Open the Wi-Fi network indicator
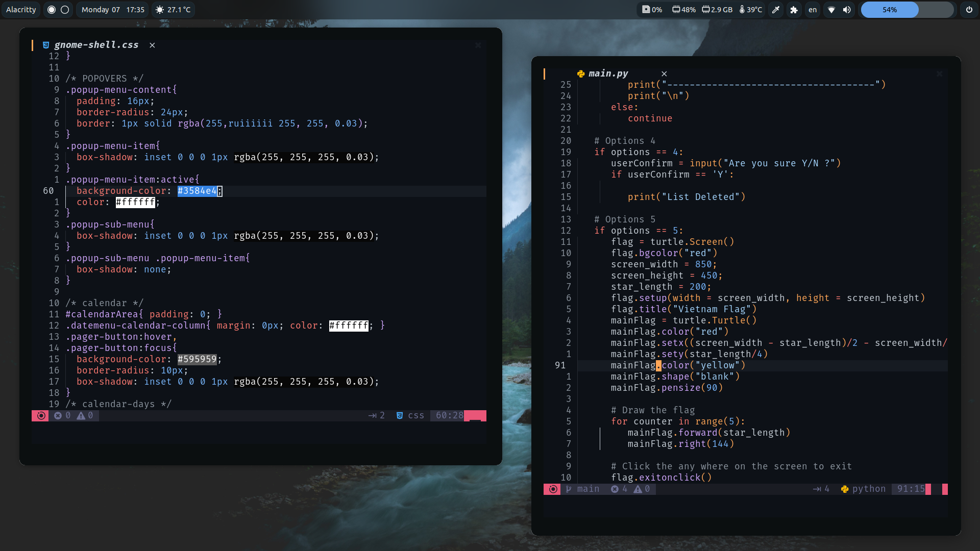980x551 pixels. (831, 10)
